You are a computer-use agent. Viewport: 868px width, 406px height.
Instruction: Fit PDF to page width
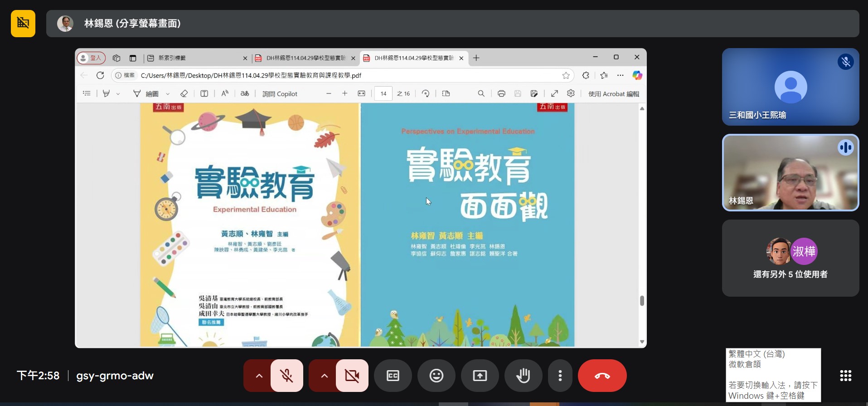tap(361, 93)
